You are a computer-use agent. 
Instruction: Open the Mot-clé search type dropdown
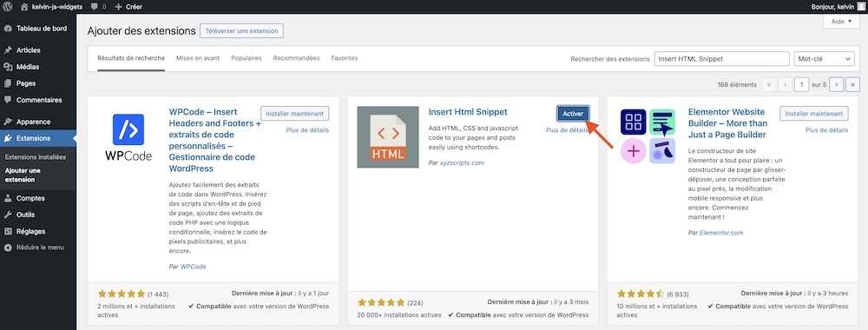[x=824, y=59]
